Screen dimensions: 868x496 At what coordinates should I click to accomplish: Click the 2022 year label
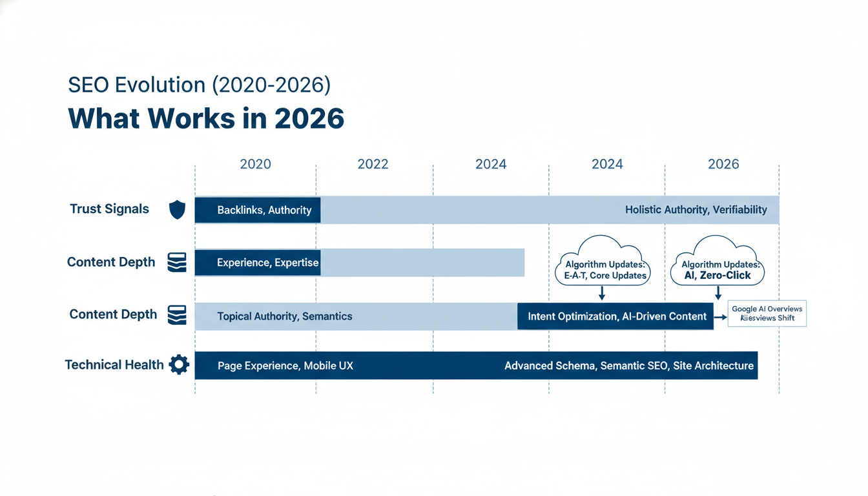pos(373,164)
